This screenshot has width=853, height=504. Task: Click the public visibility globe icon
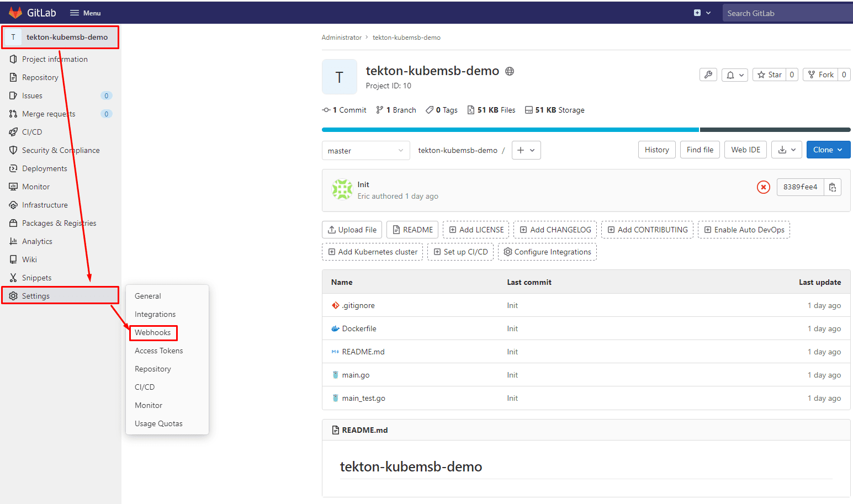510,71
